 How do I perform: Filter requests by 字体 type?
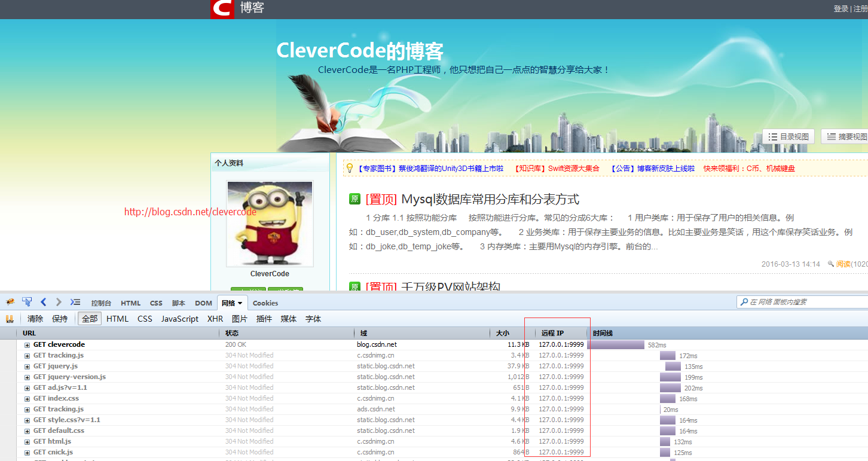313,319
